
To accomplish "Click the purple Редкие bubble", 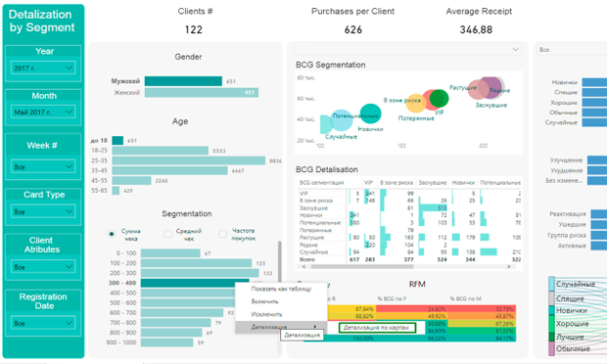I will 490,88.
